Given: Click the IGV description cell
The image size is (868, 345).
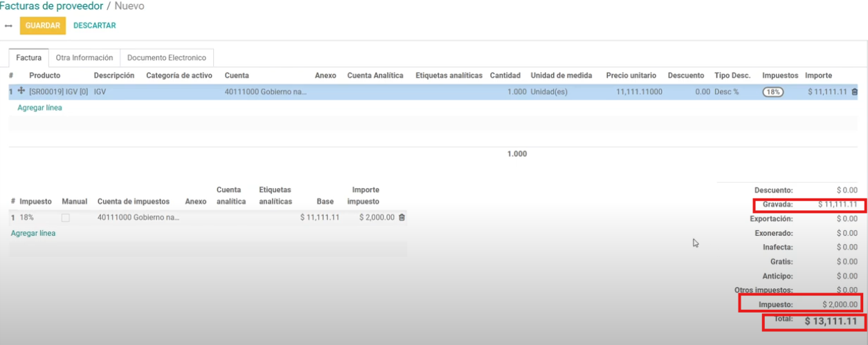Looking at the screenshot, I should (100, 91).
